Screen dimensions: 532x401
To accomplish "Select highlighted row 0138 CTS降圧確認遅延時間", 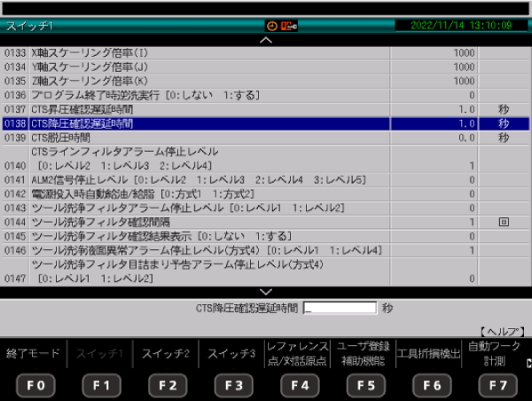I will (x=266, y=123).
